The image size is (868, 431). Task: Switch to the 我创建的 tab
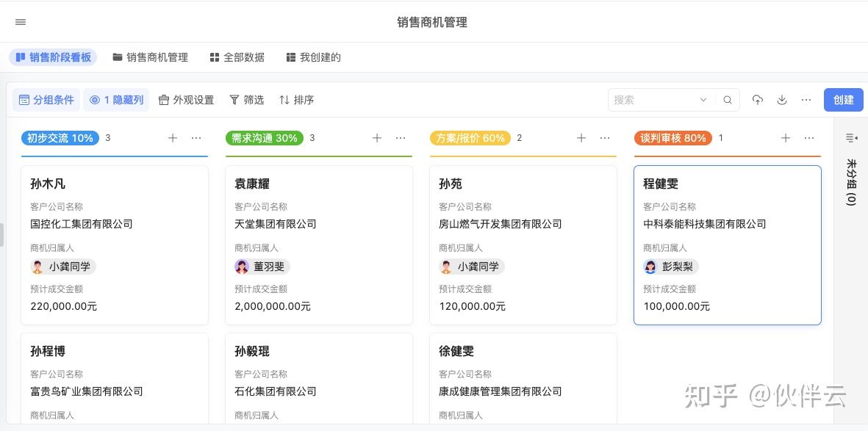pos(313,57)
